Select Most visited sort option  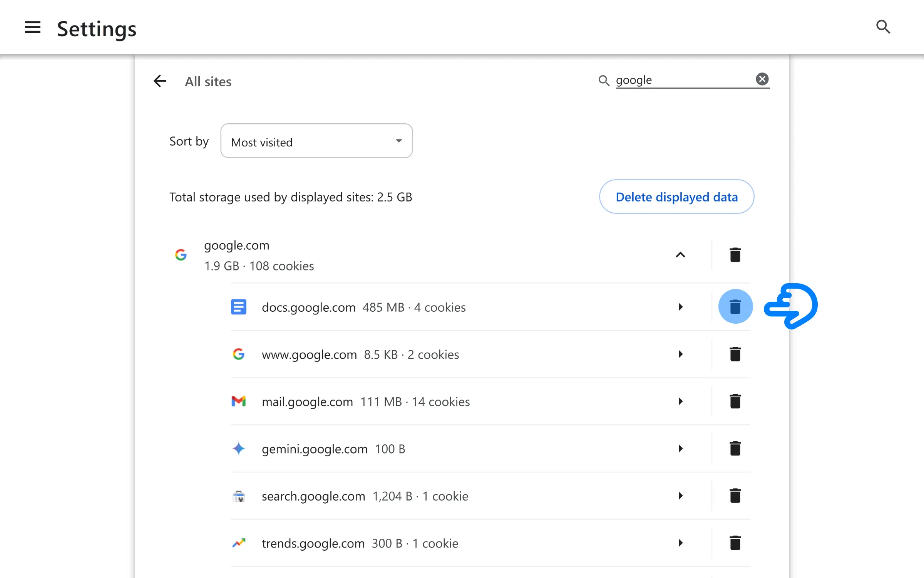(x=316, y=141)
